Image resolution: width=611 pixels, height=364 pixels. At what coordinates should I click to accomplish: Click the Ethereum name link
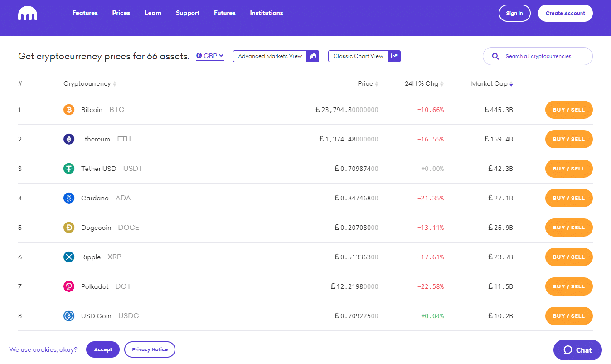96,139
